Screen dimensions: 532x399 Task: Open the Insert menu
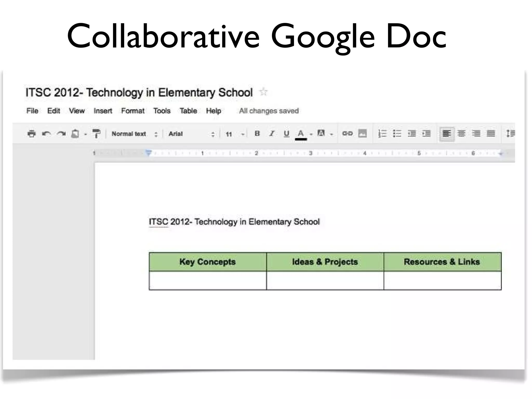tap(103, 111)
